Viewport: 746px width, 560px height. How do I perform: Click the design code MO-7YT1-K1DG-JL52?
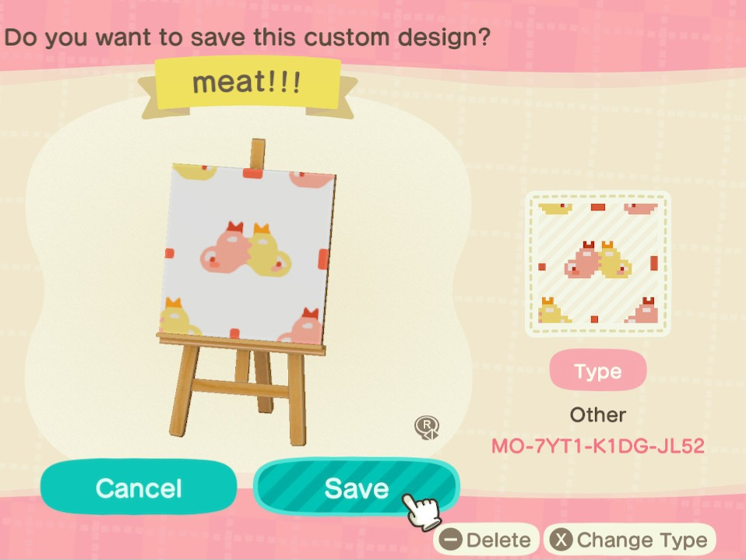click(x=597, y=446)
